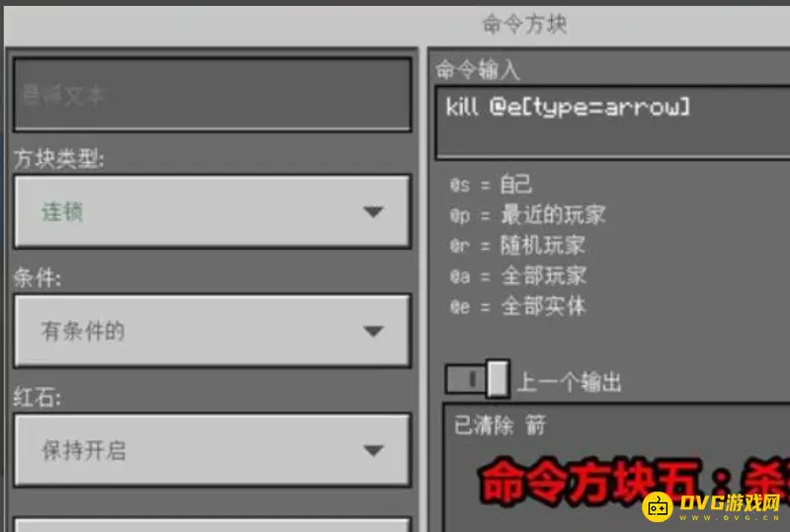The image size is (790, 532).
Task: Click the @s = 自己 selector hint
Action: pos(491,185)
